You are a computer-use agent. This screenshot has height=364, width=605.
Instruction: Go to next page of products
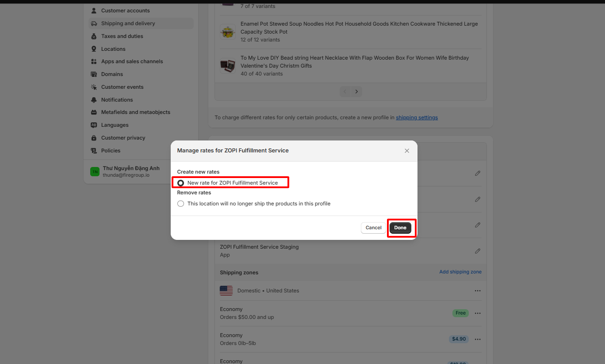click(x=356, y=92)
